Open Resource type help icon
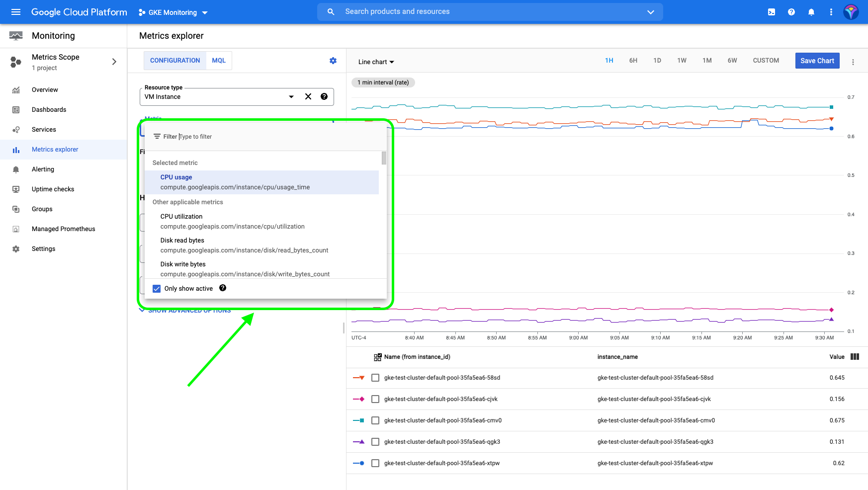The height and width of the screenshot is (490, 868). pos(324,96)
